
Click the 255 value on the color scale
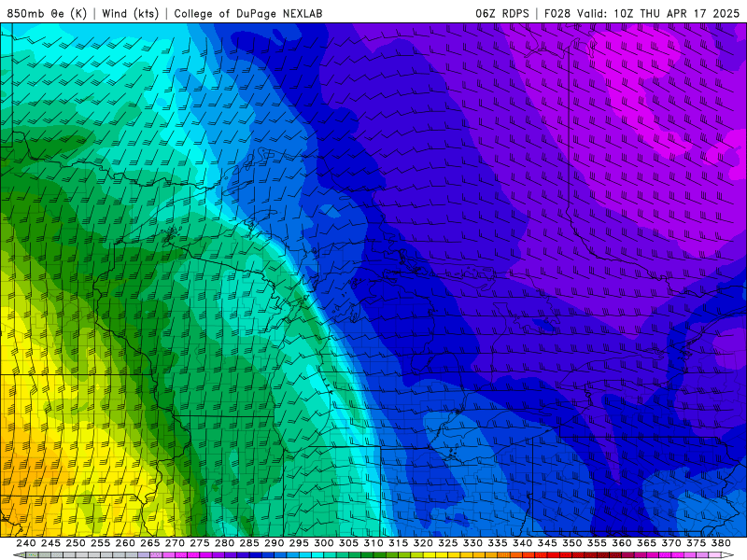(x=100, y=543)
